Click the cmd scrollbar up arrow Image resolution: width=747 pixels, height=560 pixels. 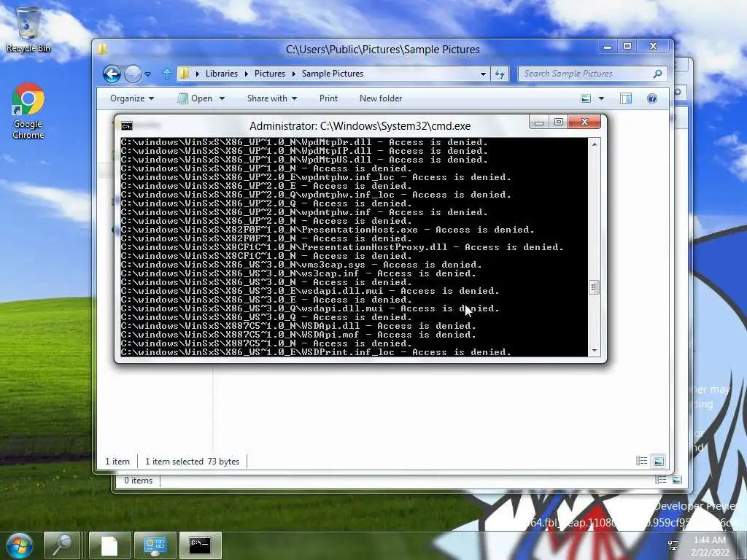595,144
